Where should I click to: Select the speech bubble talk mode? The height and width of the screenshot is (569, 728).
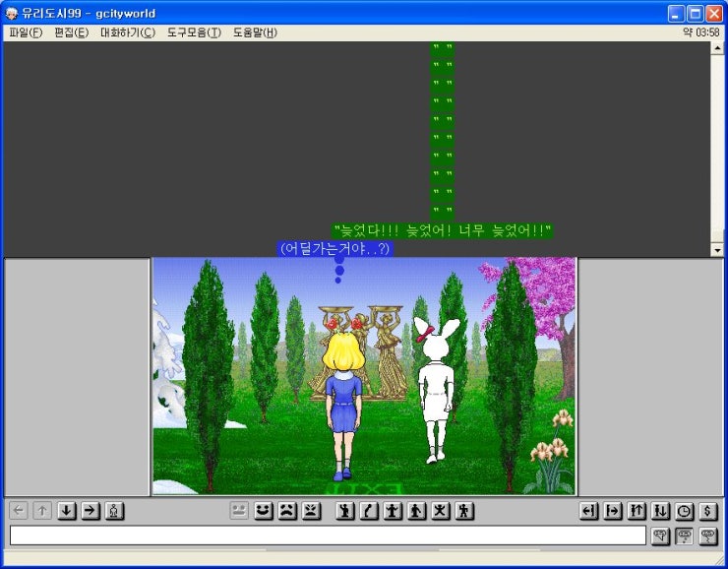(x=661, y=536)
